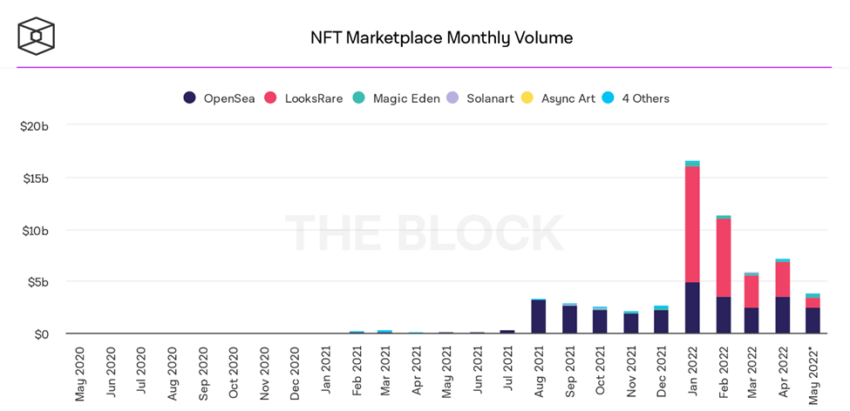Click the $20b y-axis label
The width and height of the screenshot is (850, 411).
pos(36,126)
